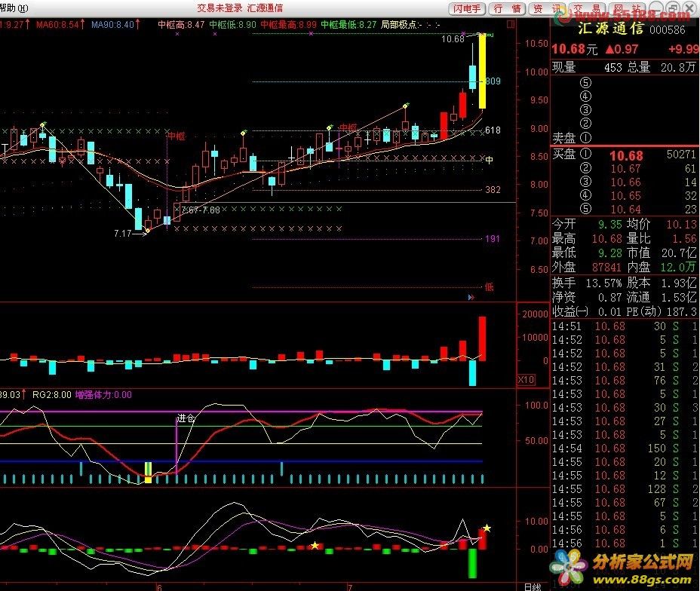Click the double-arrow scroll icon under the main chart
Viewport: 700px width, 591px height.
coord(471,297)
